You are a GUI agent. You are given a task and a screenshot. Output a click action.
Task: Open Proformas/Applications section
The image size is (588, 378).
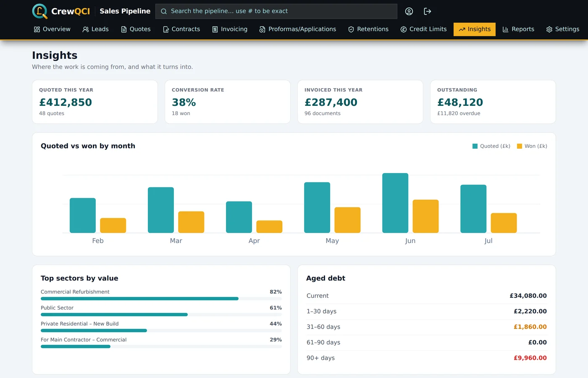(x=298, y=29)
